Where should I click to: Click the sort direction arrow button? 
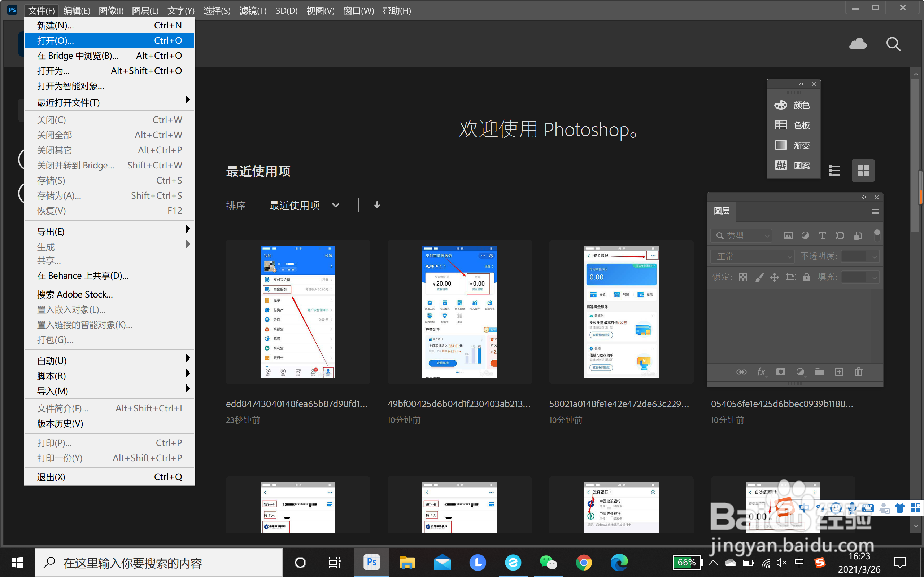point(377,205)
